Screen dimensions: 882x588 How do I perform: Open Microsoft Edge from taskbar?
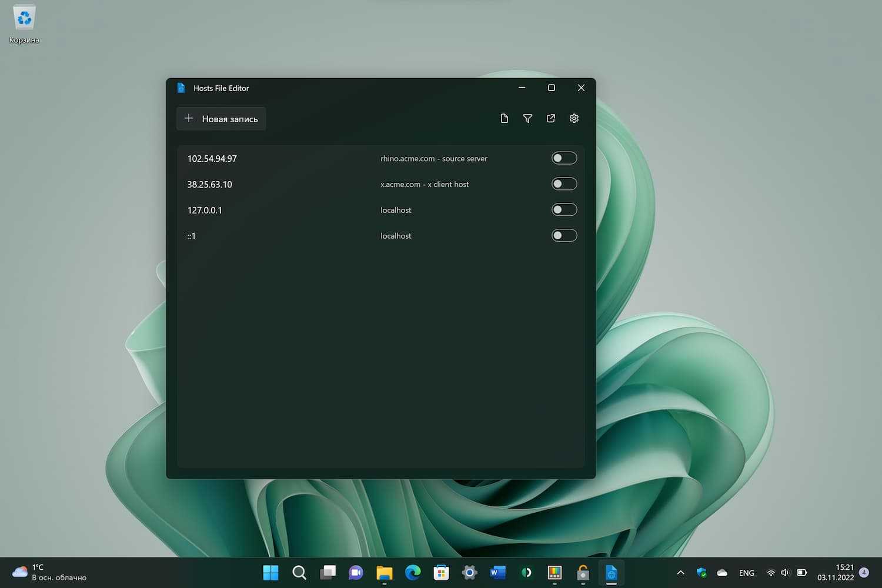coord(413,572)
